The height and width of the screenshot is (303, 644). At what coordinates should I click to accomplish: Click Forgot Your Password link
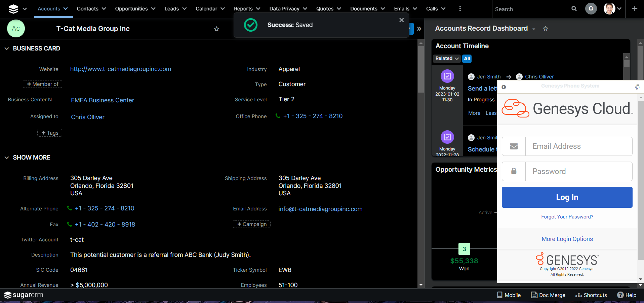coord(567,216)
